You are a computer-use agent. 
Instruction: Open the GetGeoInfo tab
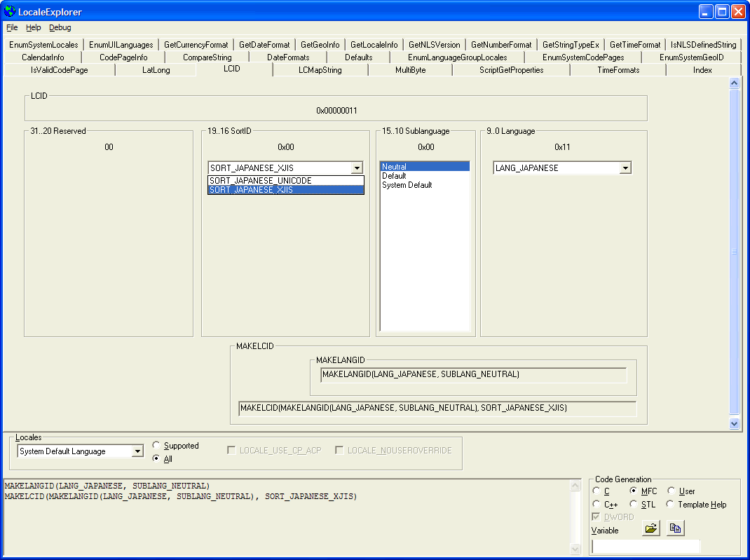tap(320, 45)
